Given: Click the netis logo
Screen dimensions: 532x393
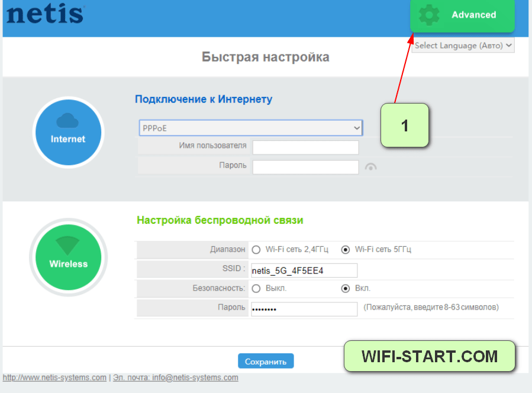Looking at the screenshot, I should [45, 14].
